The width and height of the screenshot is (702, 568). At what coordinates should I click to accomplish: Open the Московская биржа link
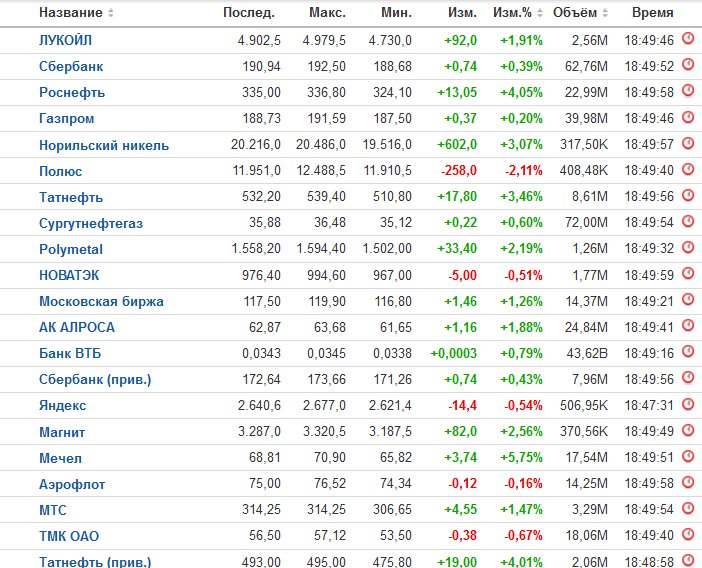point(101,301)
